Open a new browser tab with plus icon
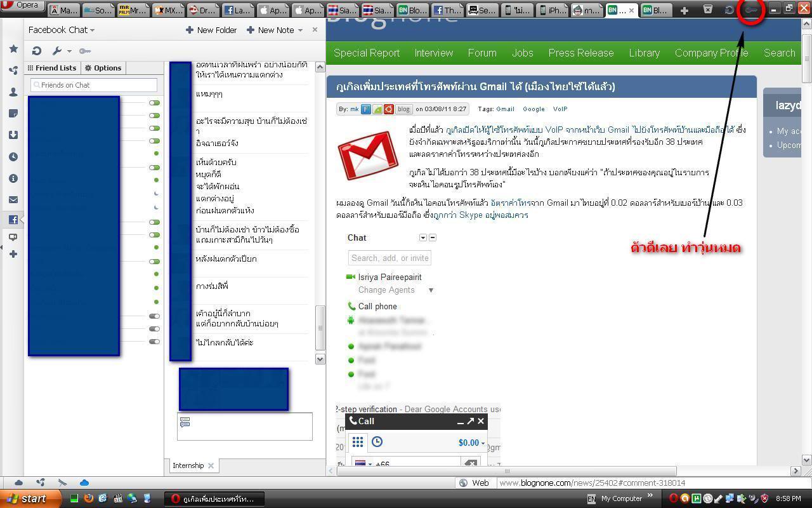Screen dimensions: 812x508 684,10
